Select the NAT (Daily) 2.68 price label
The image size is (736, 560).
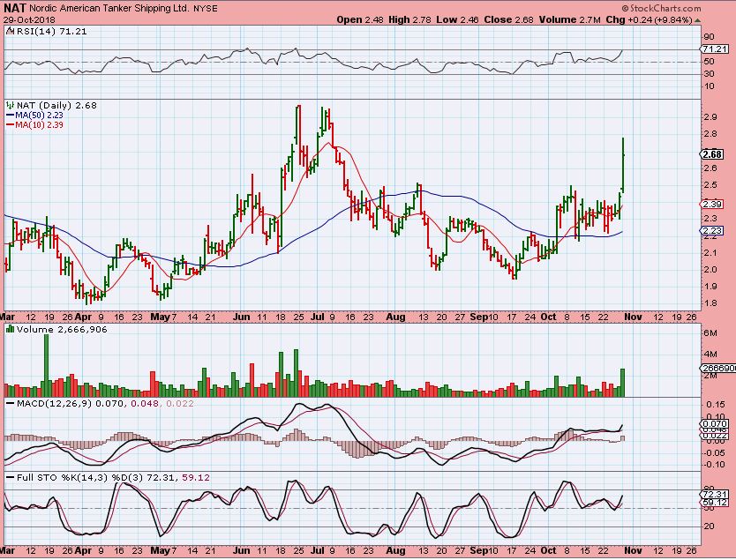56,105
